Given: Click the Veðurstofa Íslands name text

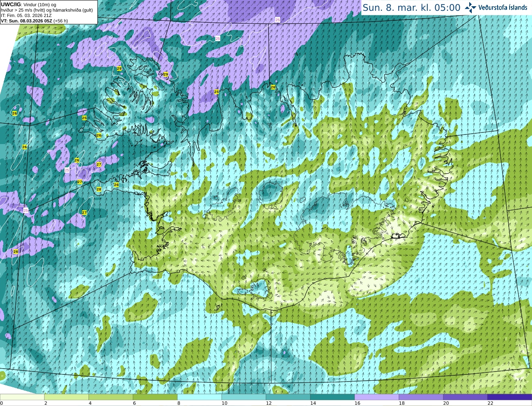Looking at the screenshot, I should pyautogui.click(x=502, y=7).
